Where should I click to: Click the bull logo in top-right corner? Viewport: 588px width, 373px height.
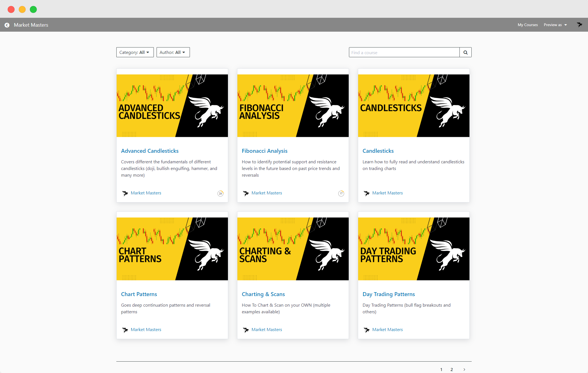pyautogui.click(x=579, y=25)
